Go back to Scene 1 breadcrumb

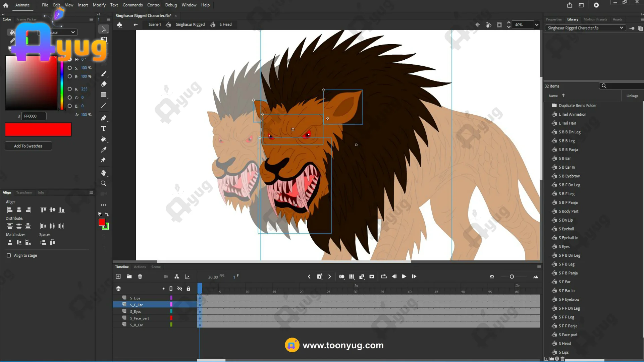(x=155, y=24)
